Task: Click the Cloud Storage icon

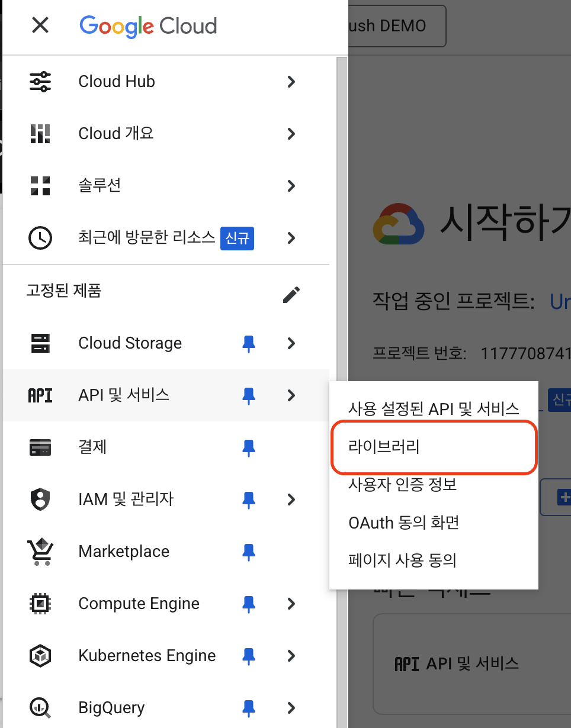Action: click(x=40, y=343)
